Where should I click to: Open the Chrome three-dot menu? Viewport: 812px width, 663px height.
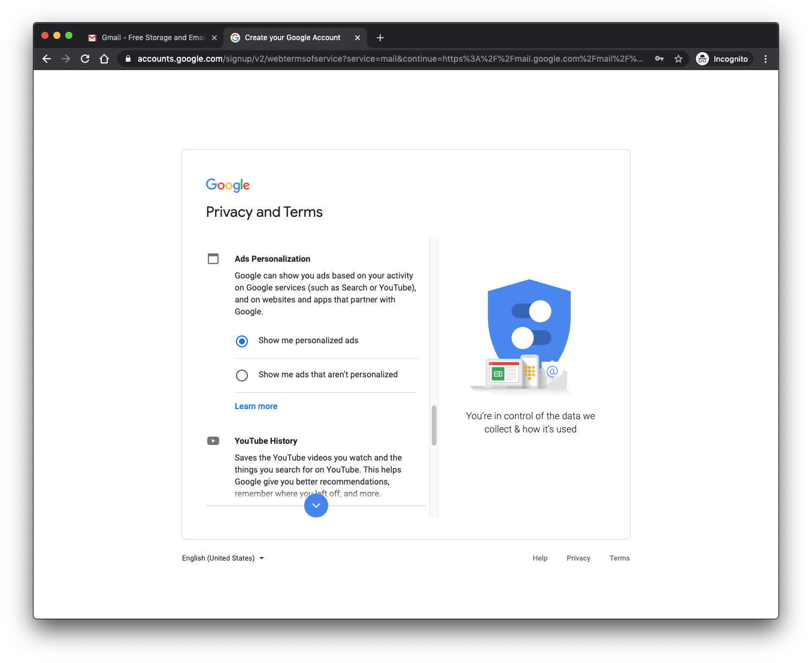765,59
